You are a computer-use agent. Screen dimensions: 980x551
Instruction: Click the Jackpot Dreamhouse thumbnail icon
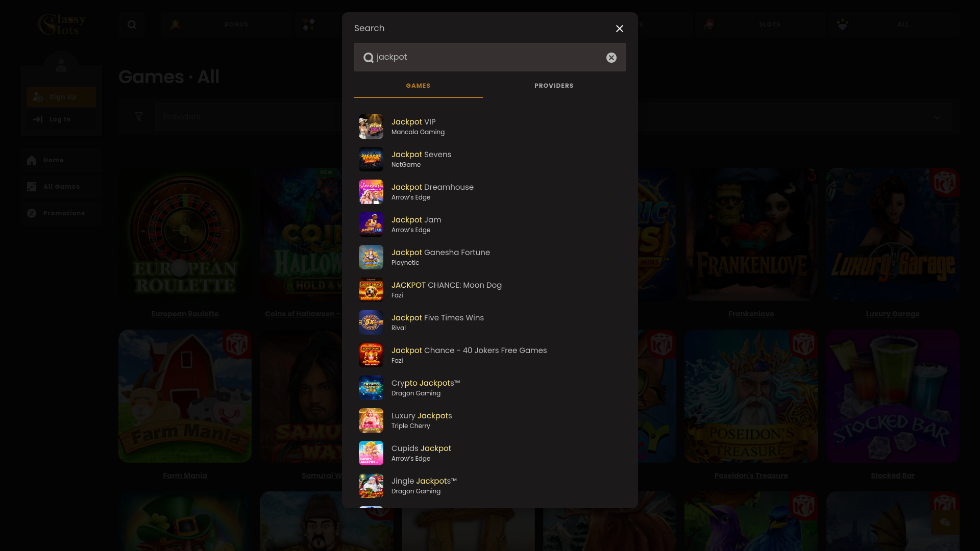click(x=371, y=192)
